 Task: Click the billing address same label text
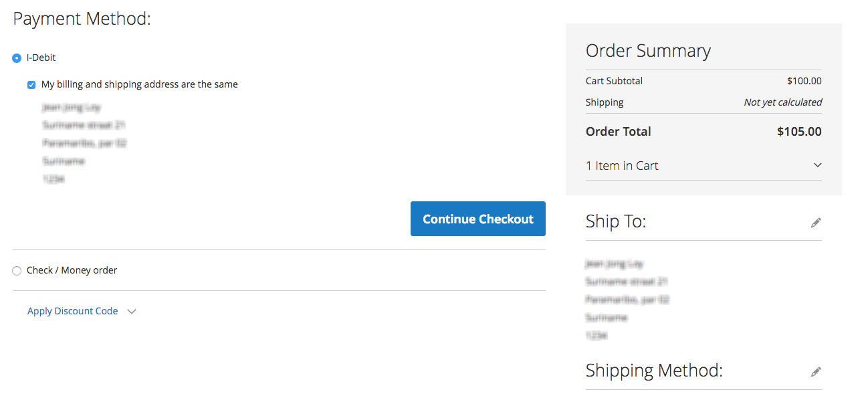[x=139, y=84]
